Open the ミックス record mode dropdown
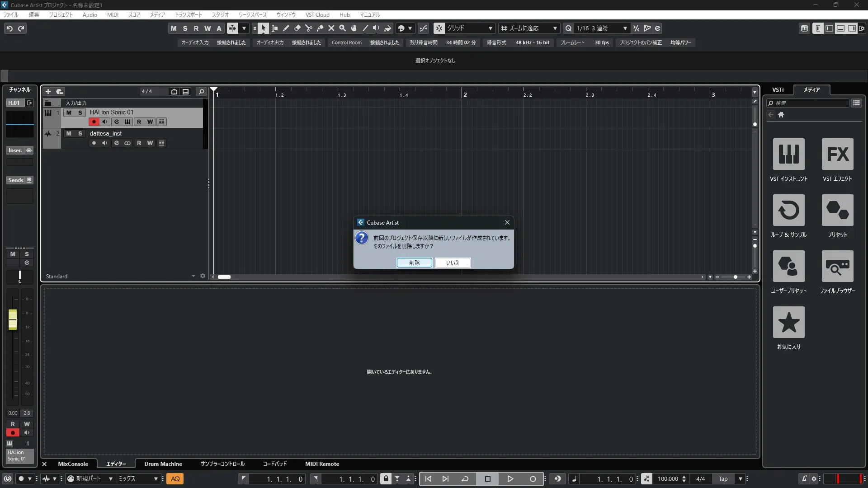The height and width of the screenshot is (488, 868). coord(138,479)
